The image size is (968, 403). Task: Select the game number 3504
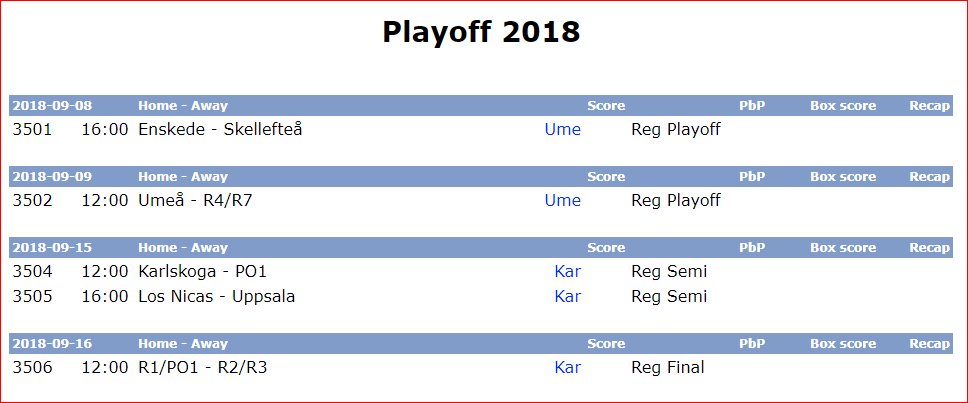coord(32,272)
